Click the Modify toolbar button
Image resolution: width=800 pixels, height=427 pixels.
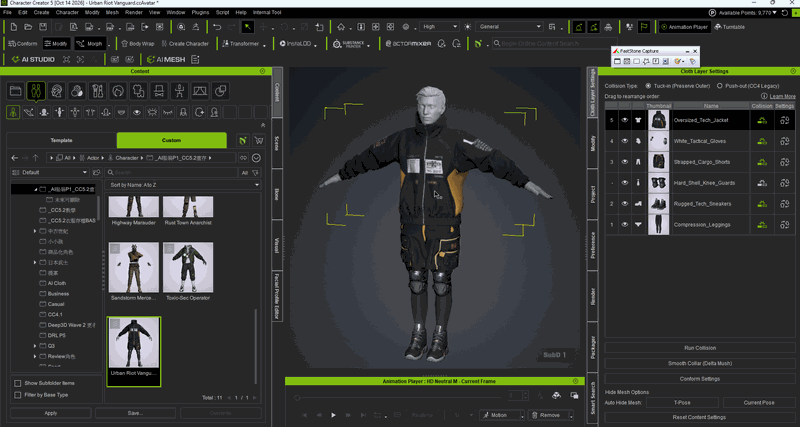click(x=56, y=44)
